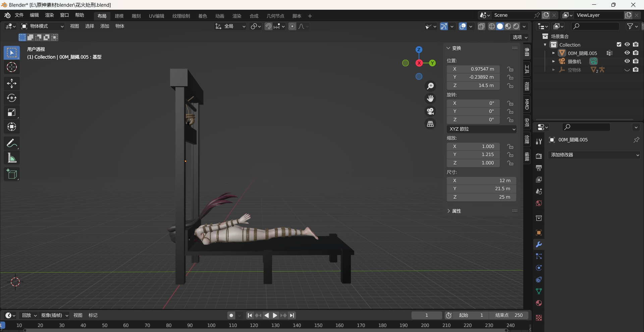Click 标记 in the timeline header
The width and height of the screenshot is (644, 332).
click(93, 316)
